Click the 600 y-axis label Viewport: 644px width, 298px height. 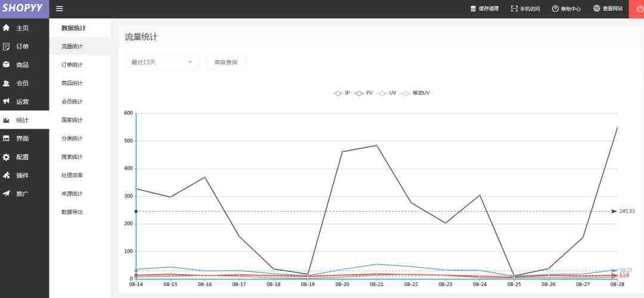129,113
